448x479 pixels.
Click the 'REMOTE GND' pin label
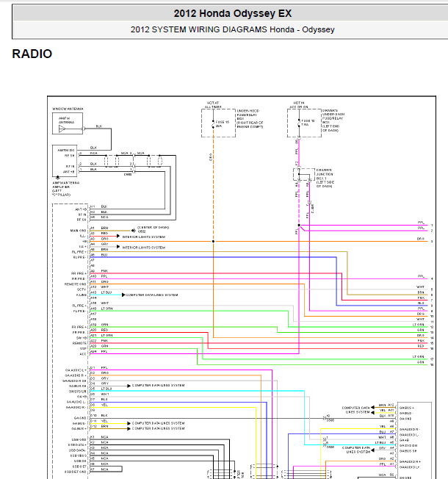[x=75, y=284]
